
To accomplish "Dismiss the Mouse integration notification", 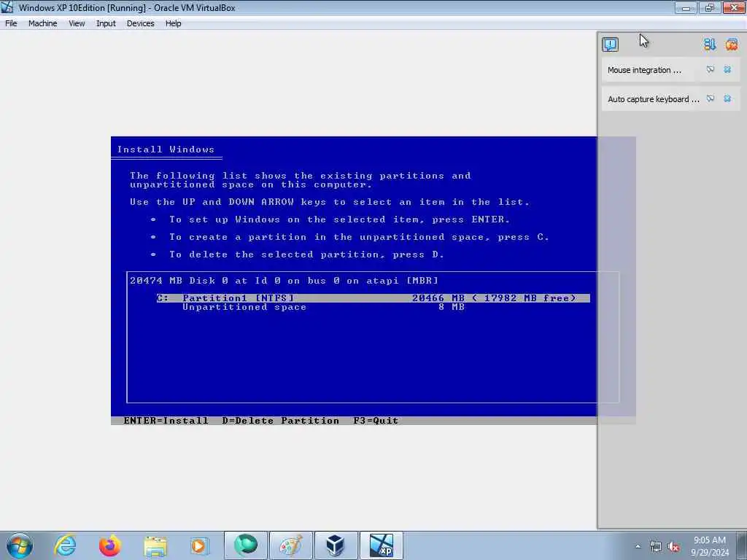I will pyautogui.click(x=727, y=69).
